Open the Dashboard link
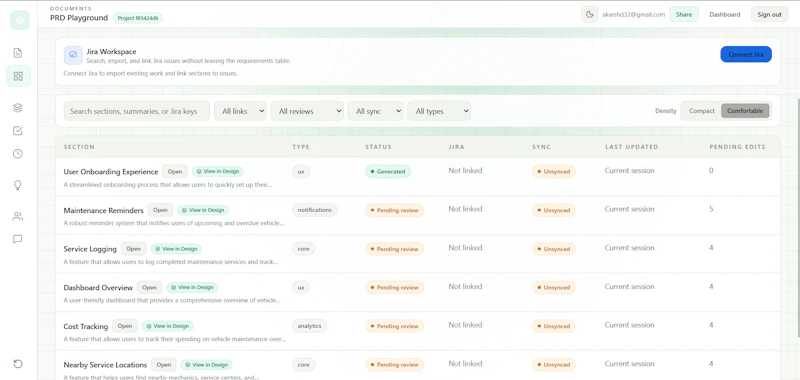Screen dimensions: 800x380 (724, 14)
